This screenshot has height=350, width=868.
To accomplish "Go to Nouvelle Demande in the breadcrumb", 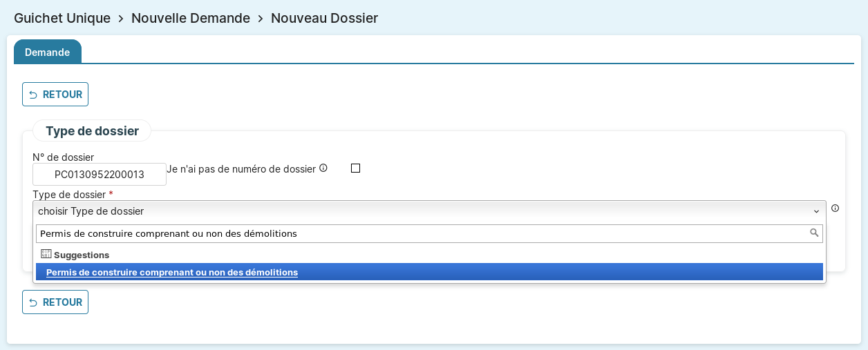I will 191,19.
